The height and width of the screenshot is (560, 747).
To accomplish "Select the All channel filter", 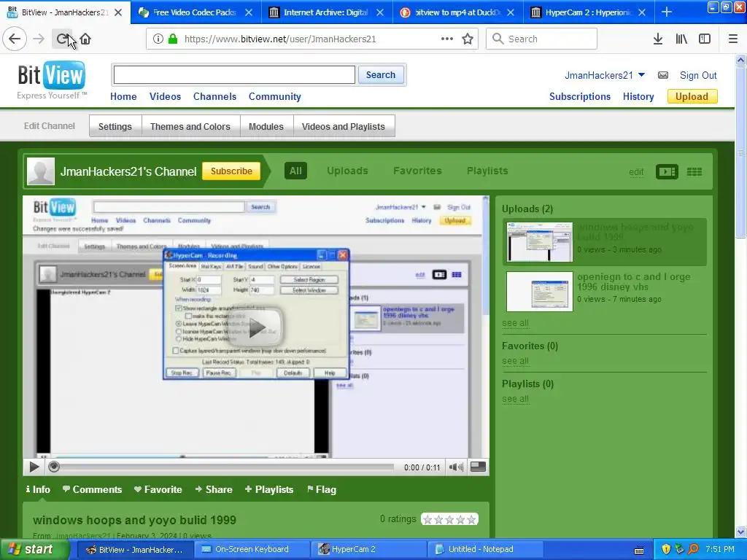I will [295, 171].
